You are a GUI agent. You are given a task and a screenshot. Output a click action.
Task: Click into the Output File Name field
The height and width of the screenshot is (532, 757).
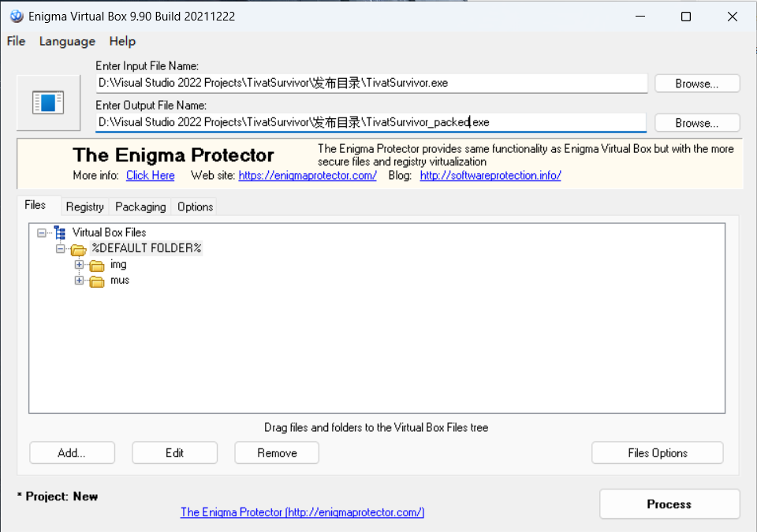(371, 123)
